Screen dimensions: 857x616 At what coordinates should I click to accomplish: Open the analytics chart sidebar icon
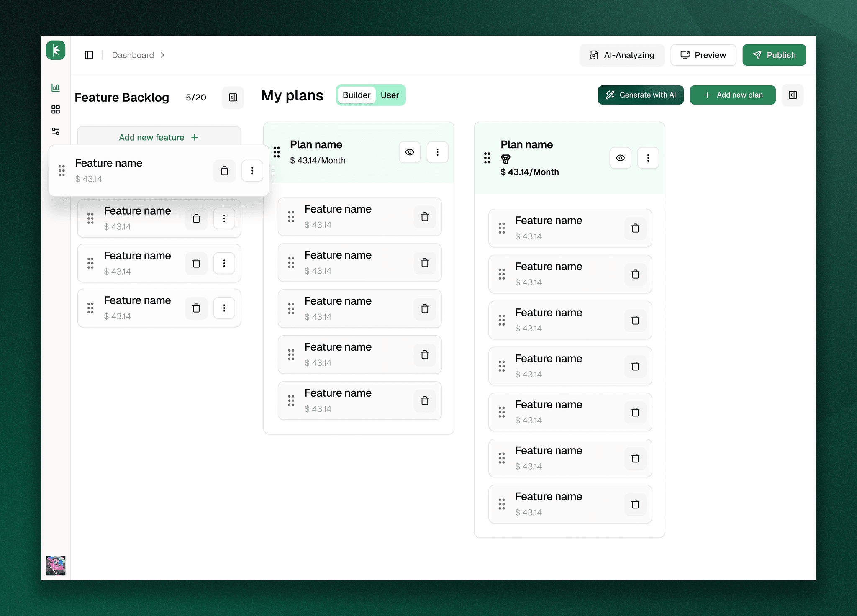click(x=55, y=87)
